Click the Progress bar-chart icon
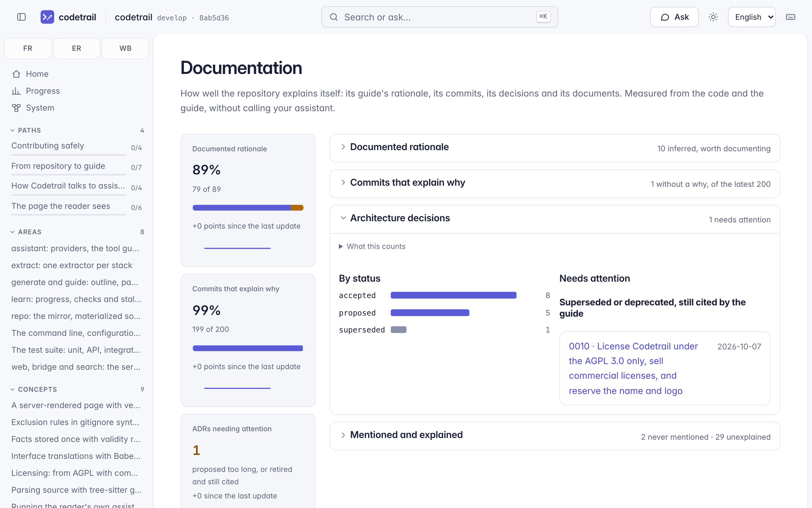This screenshot has height=508, width=812. pyautogui.click(x=16, y=91)
